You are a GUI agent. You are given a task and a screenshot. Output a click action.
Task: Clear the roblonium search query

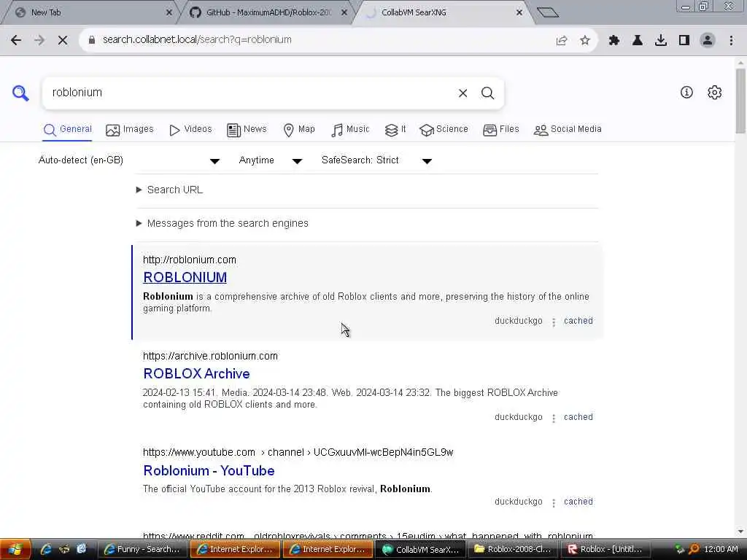(x=462, y=93)
